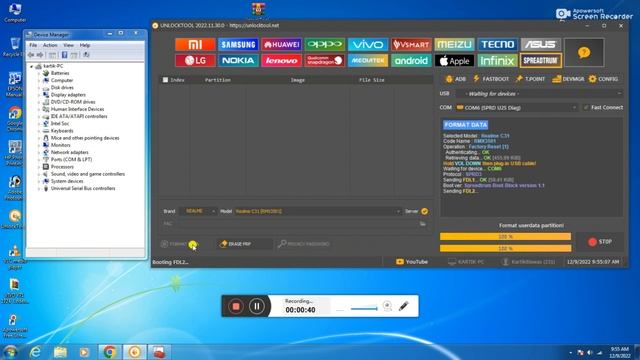Open Windows Explorer folder in taskbar
Screen dimensions: 640x360
60,352
